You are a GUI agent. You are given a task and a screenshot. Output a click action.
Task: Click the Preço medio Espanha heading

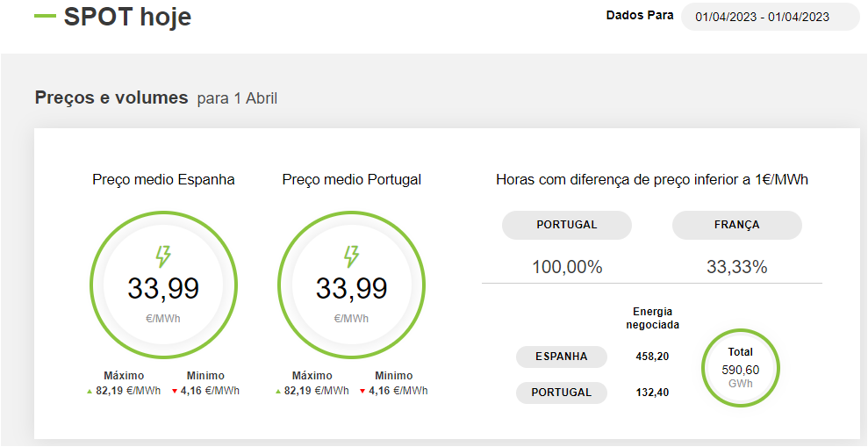click(163, 180)
